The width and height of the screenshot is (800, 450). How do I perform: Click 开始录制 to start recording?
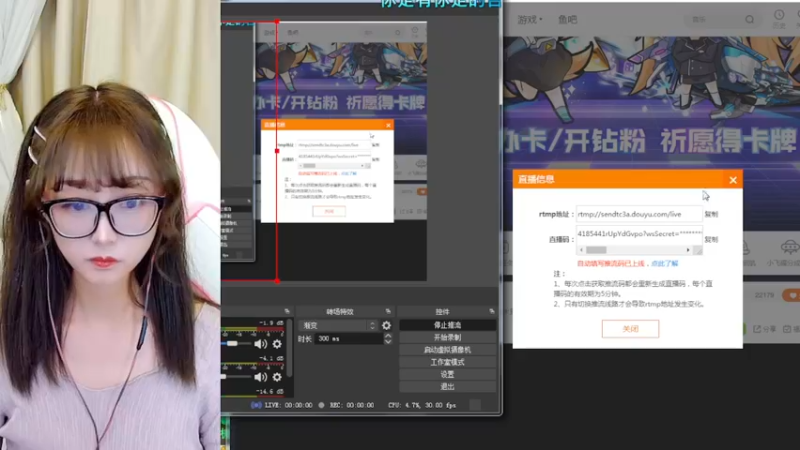coord(447,337)
